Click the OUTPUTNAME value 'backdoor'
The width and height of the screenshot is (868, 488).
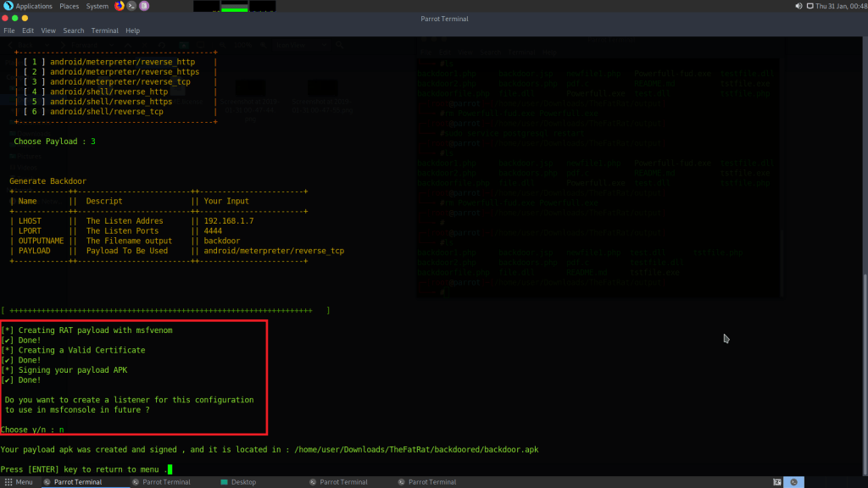tap(222, 241)
